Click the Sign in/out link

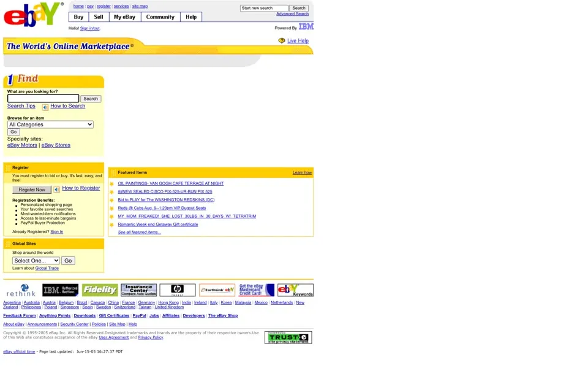coord(89,28)
